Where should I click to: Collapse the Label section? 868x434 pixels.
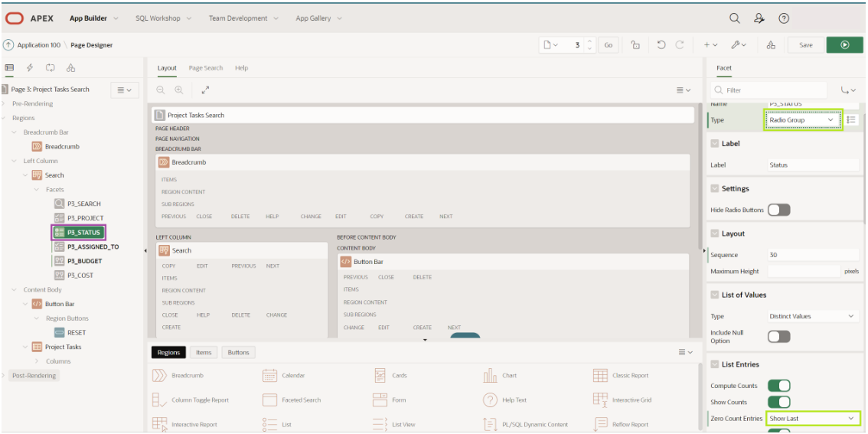pyautogui.click(x=715, y=143)
